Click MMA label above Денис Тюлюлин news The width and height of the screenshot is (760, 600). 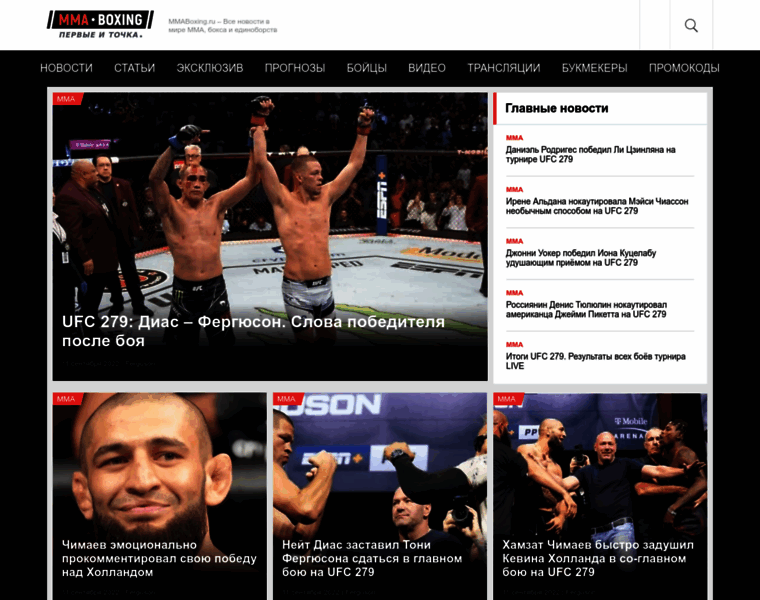click(x=514, y=293)
